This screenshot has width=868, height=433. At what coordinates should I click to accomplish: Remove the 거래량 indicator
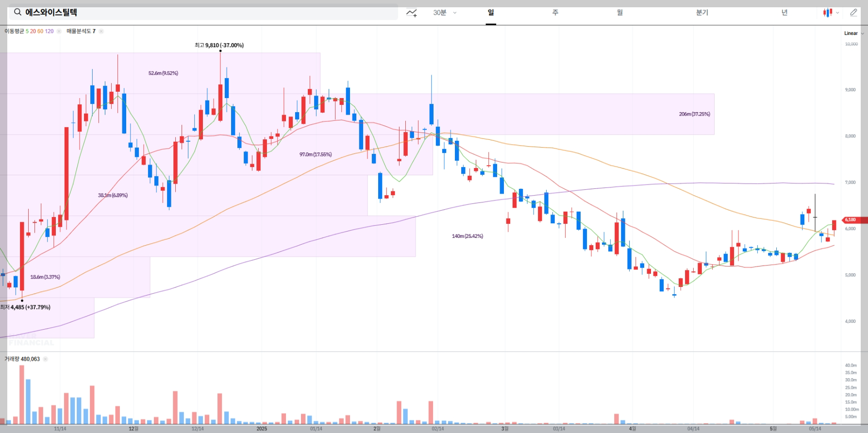point(45,359)
